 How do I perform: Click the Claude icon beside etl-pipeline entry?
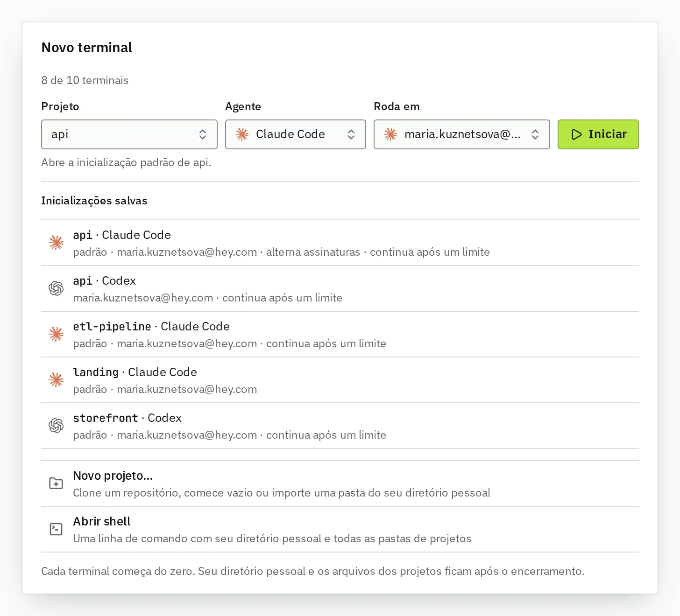(56, 334)
